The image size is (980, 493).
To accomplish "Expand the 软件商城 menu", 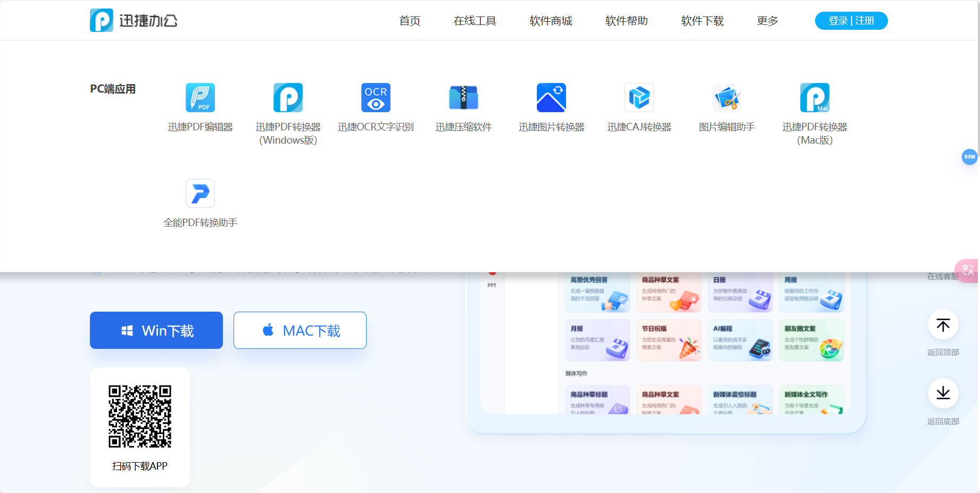I will coord(551,21).
